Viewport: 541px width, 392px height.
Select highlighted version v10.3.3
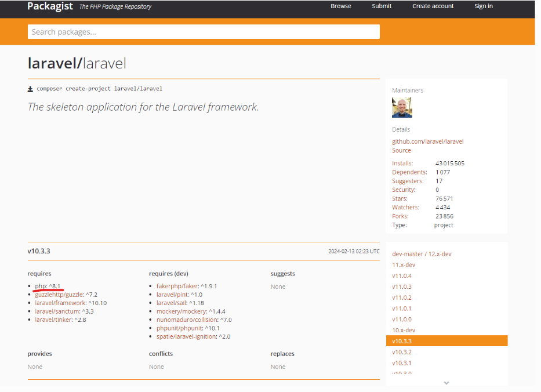click(447, 341)
